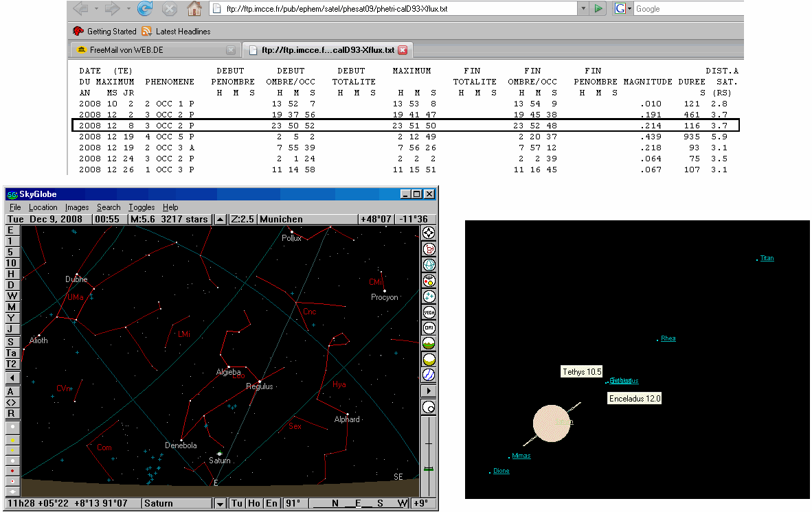Expand the Saturn object dropdown arrow

pyautogui.click(x=220, y=504)
